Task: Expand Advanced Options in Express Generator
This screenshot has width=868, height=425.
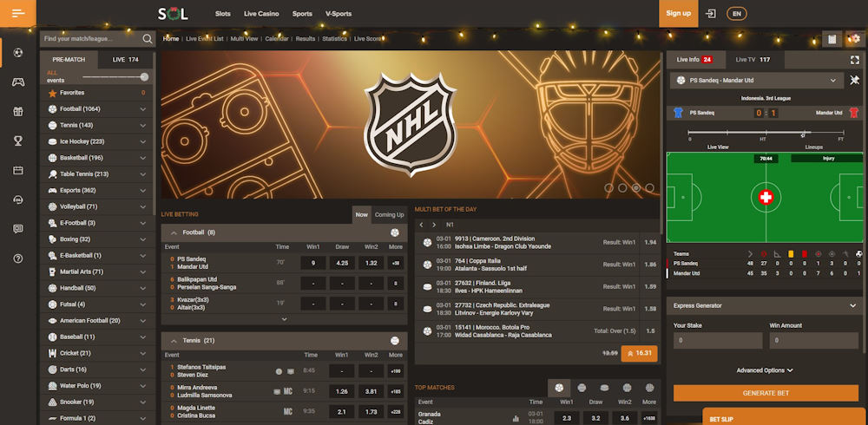Action: 765,370
